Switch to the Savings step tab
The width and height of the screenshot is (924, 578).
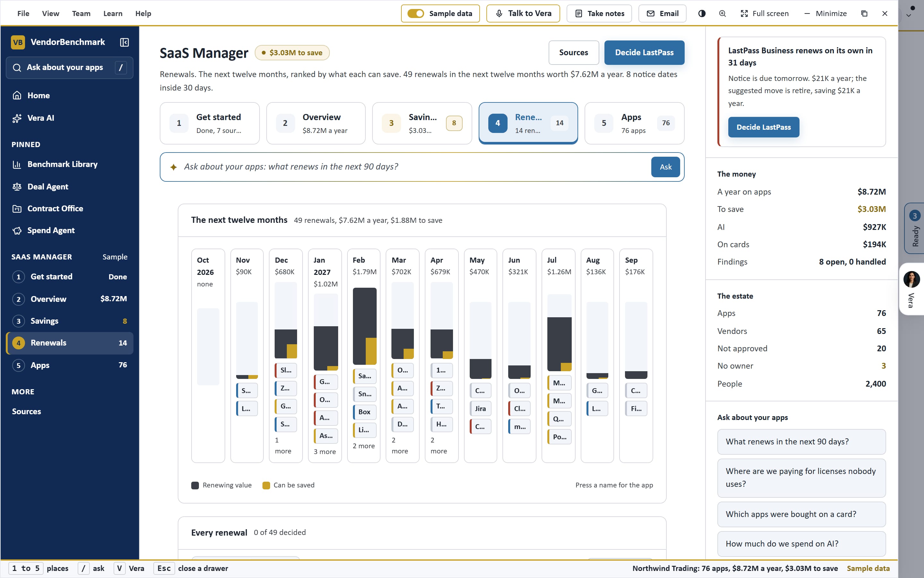[422, 123]
